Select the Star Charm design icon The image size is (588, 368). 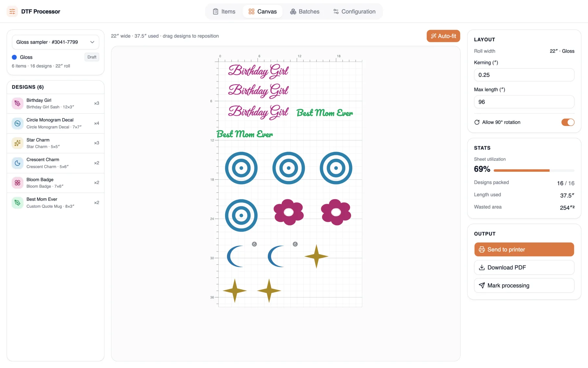click(18, 143)
